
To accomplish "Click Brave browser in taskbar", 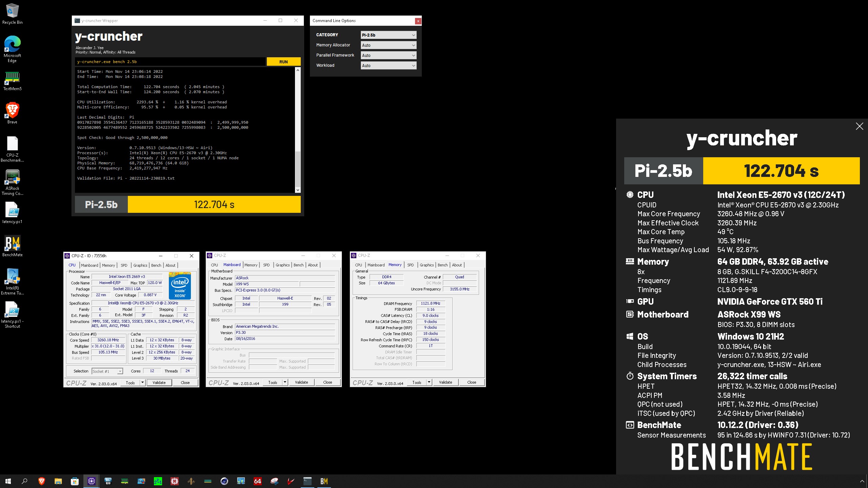I will (x=41, y=481).
